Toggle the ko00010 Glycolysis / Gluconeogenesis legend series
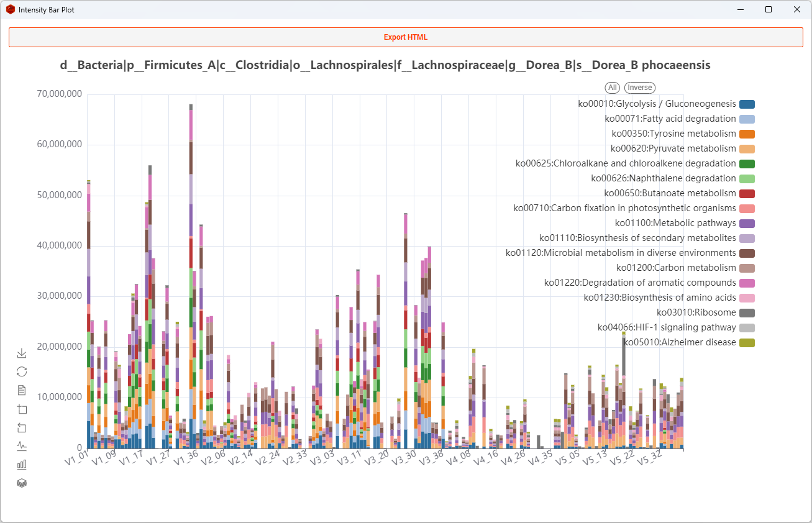This screenshot has height=523, width=812. click(657, 104)
